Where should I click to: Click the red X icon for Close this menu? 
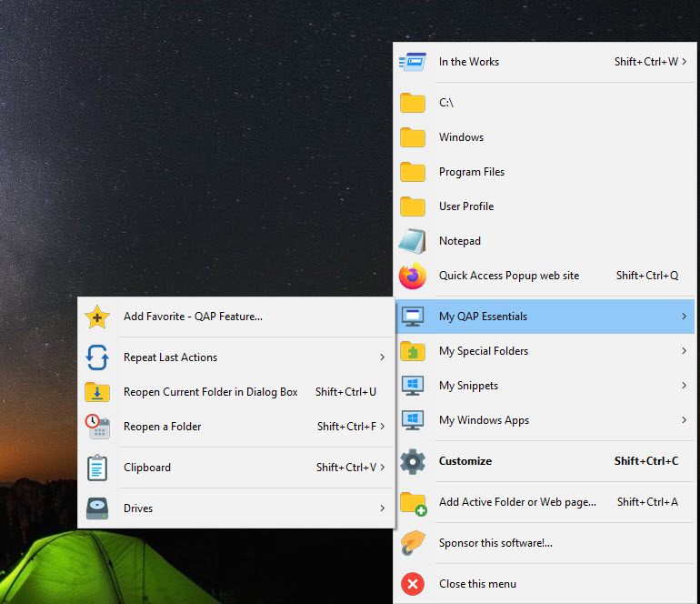[x=412, y=584]
